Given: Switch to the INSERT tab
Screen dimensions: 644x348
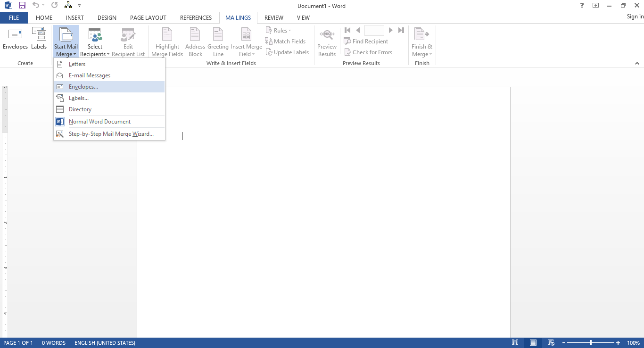Looking at the screenshot, I should point(75,18).
